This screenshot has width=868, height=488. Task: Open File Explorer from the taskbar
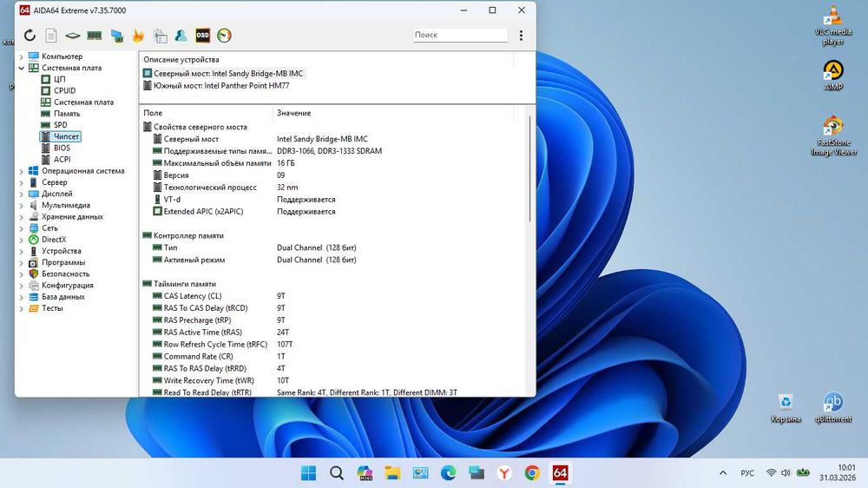(x=392, y=473)
